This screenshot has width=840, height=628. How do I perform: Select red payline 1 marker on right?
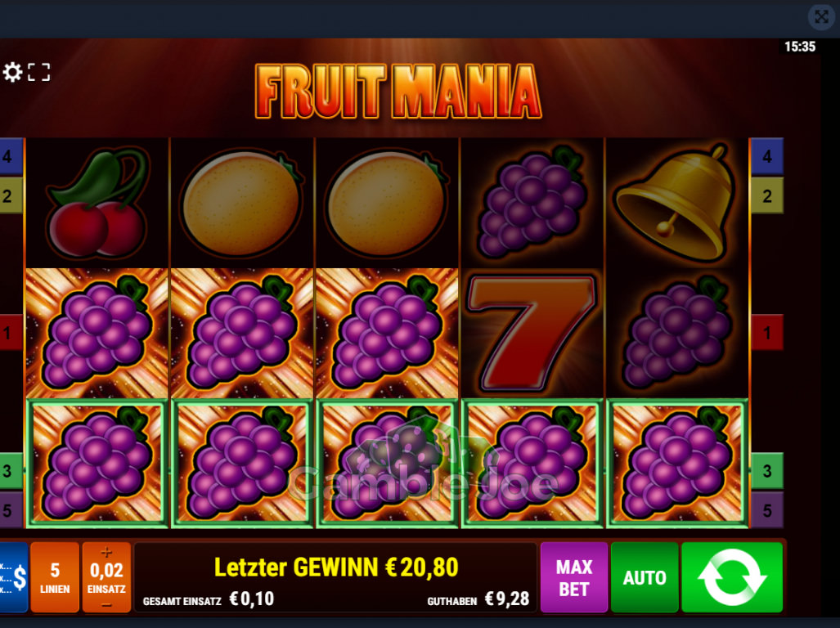click(766, 333)
